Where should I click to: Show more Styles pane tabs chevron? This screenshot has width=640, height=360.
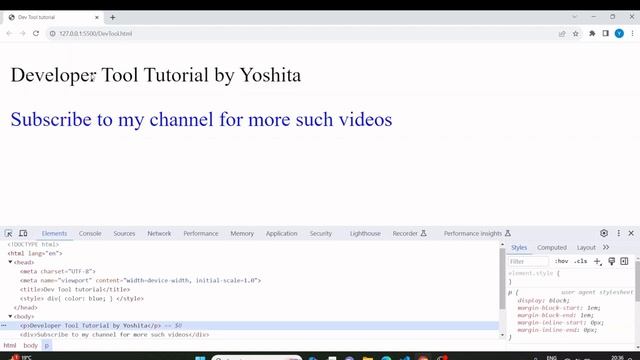[x=606, y=247]
